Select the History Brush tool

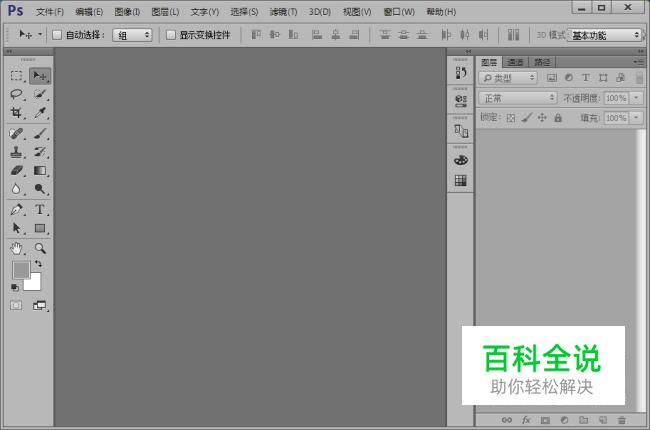[40, 152]
